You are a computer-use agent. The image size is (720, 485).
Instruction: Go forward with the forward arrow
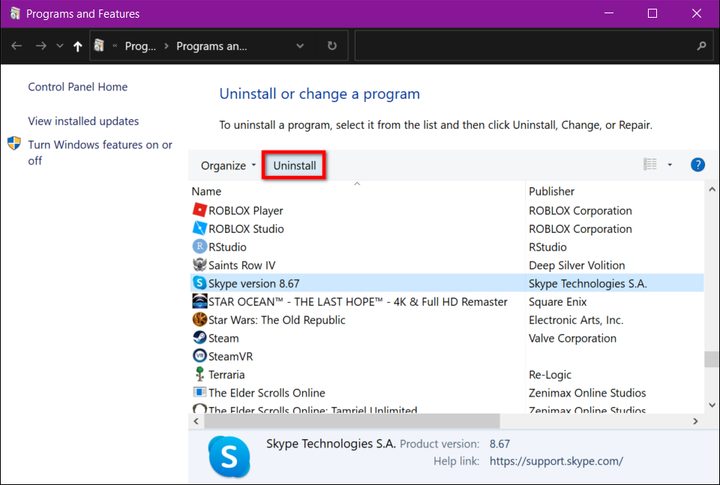[41, 46]
